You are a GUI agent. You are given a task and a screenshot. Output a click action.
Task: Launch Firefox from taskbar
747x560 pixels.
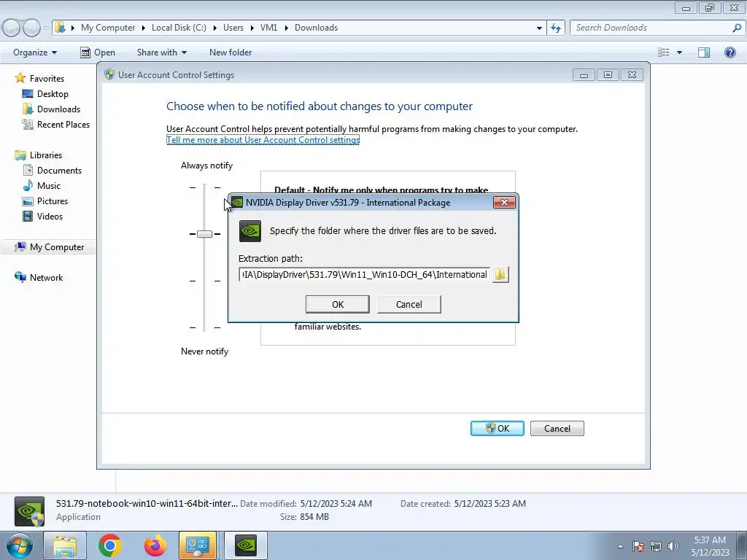pos(155,545)
